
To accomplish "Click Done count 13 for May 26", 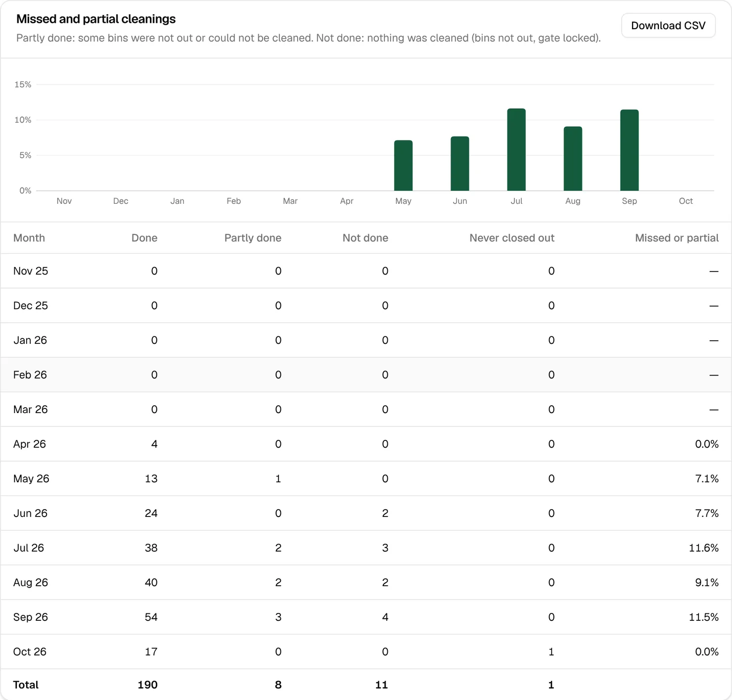I will 151,479.
